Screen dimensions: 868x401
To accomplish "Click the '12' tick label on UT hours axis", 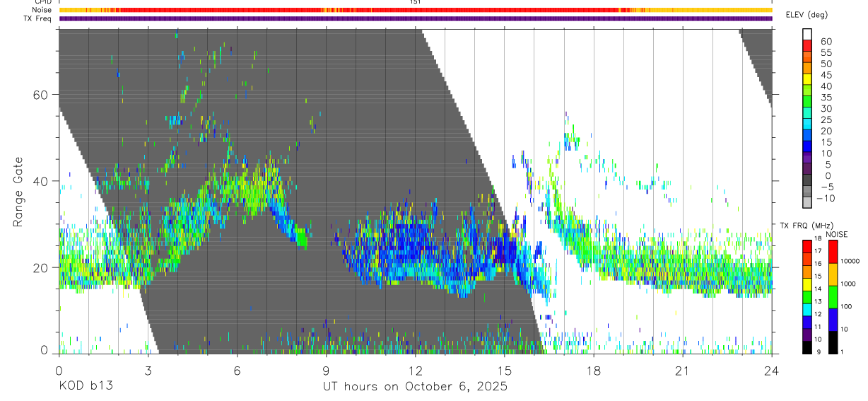I will tap(415, 370).
